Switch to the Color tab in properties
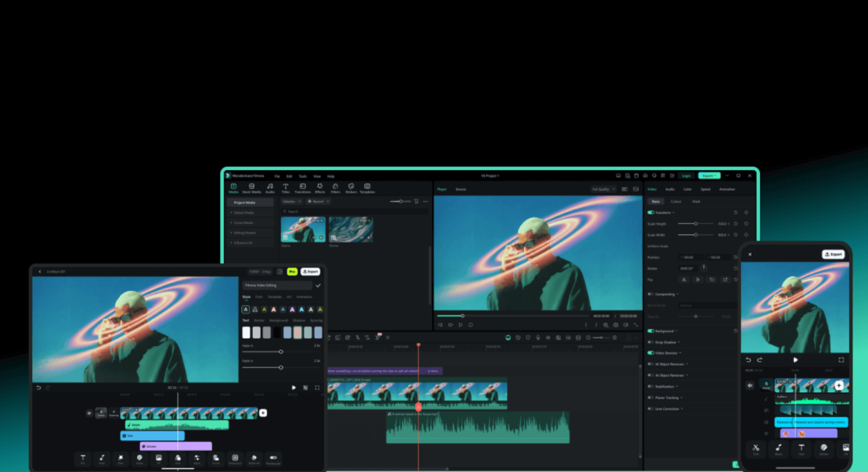 pos(687,189)
